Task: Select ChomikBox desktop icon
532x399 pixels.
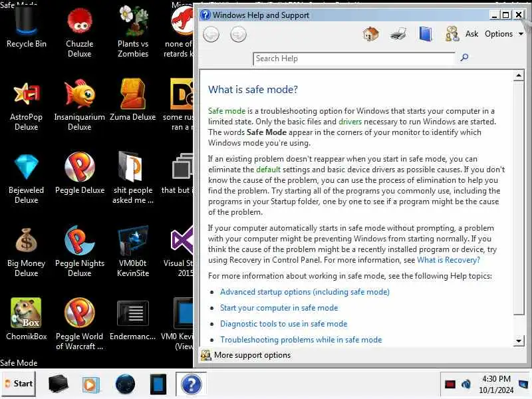Action: (x=27, y=319)
